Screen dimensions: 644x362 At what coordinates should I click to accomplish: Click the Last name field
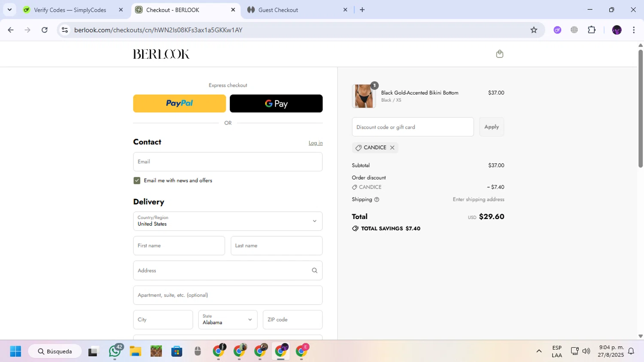click(x=276, y=246)
